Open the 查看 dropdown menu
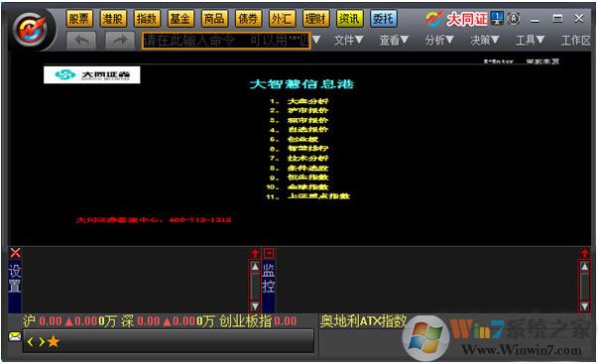 click(394, 40)
